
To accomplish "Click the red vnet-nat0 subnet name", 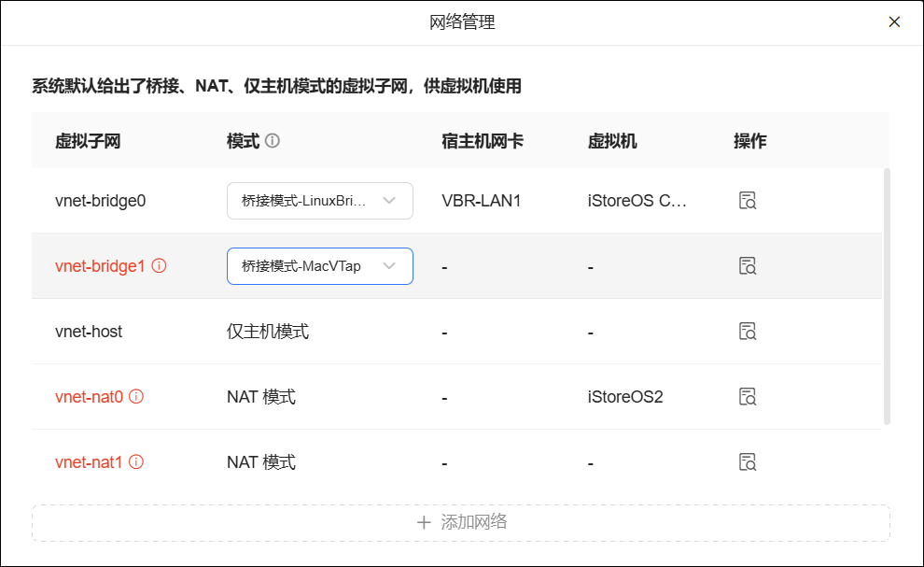I will pos(89,397).
